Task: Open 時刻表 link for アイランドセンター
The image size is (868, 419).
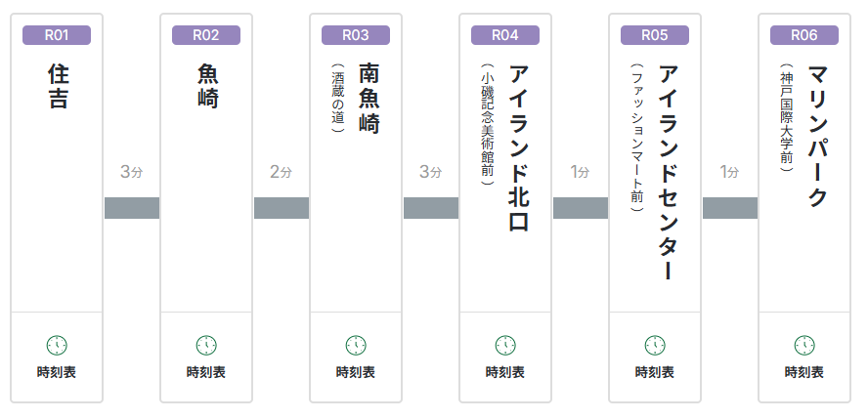Action: (x=655, y=372)
